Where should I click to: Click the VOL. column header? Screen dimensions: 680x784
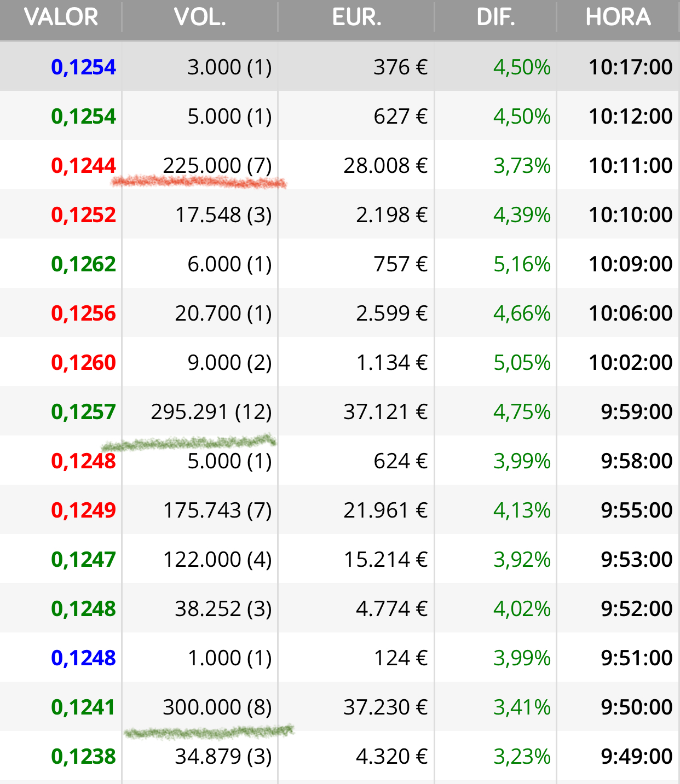[x=200, y=17]
